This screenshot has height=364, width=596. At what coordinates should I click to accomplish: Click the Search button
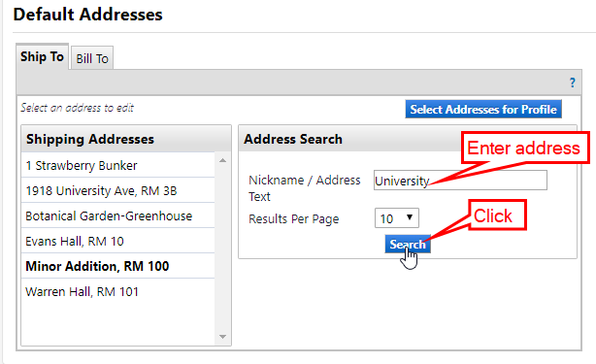[x=408, y=244]
